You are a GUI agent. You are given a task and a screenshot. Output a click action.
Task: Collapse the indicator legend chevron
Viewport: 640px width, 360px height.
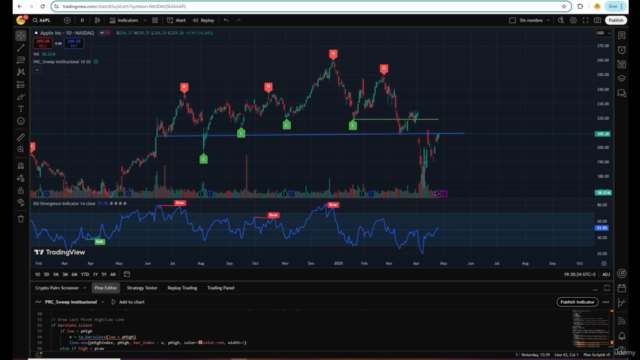click(x=37, y=70)
